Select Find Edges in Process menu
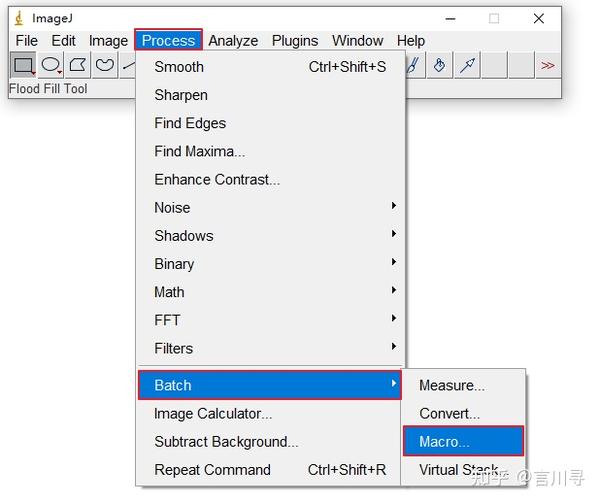 (190, 123)
